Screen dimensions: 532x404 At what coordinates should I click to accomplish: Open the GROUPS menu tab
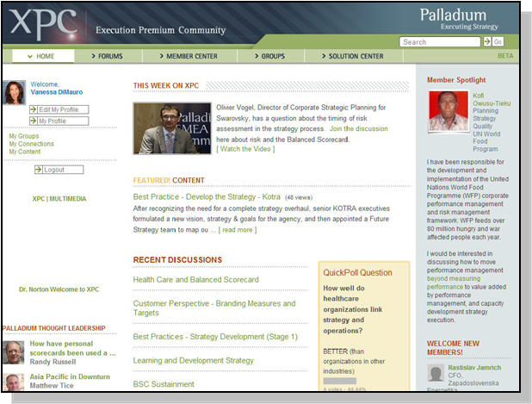coord(270,56)
